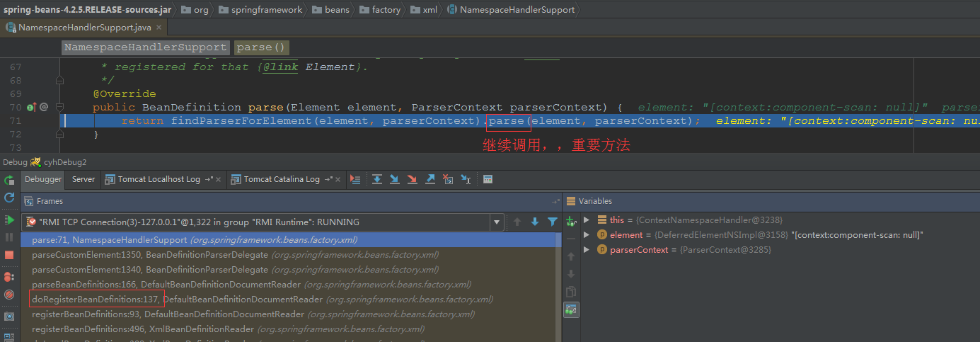Screen dimensions: 980x342
Task: Open the thread selector dropdown
Action: (497, 222)
